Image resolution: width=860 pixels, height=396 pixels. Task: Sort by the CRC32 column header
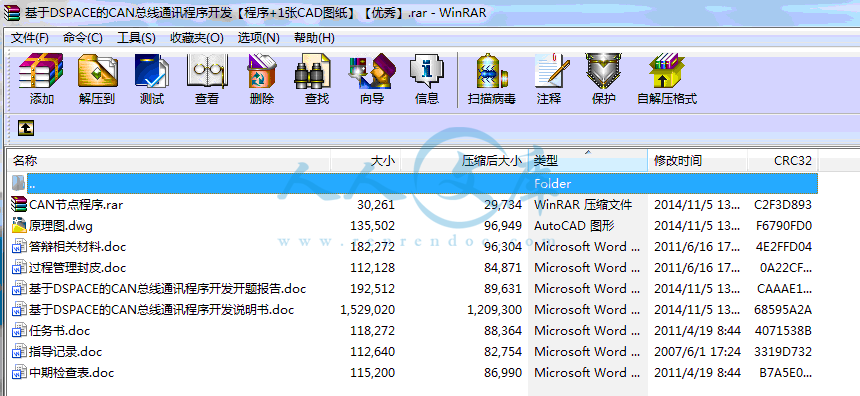(x=783, y=161)
